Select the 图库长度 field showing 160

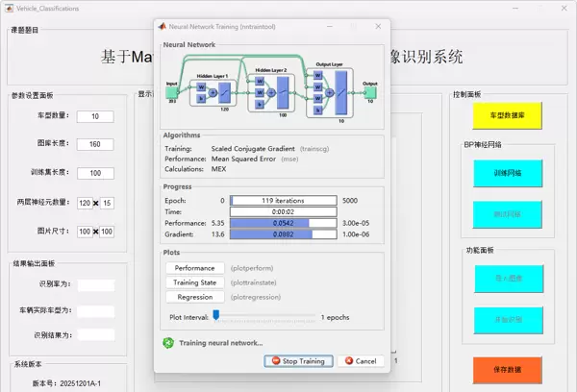(95, 145)
